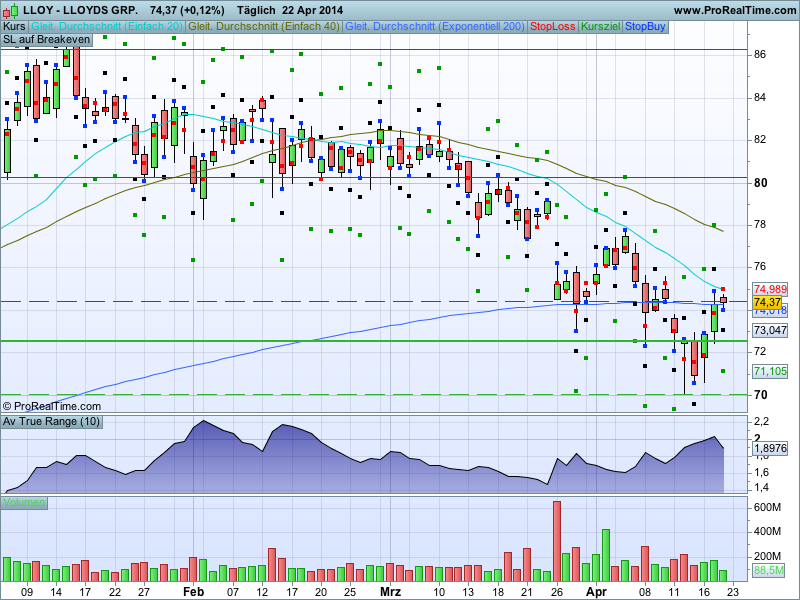Image resolution: width=800 pixels, height=600 pixels.
Task: Click the 1,8976 ATR value tag
Action: click(770, 448)
